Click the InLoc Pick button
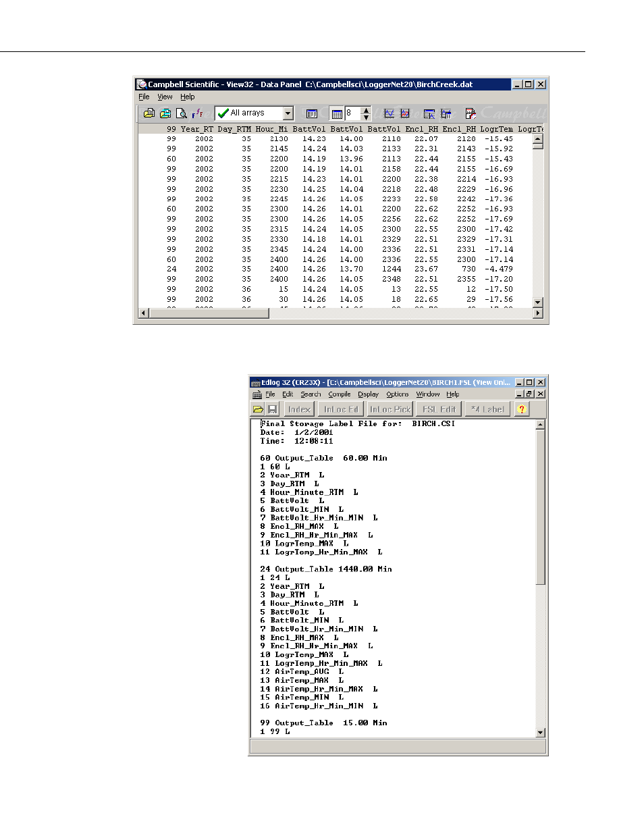The height and width of the screenshot is (834, 644). tap(390, 409)
